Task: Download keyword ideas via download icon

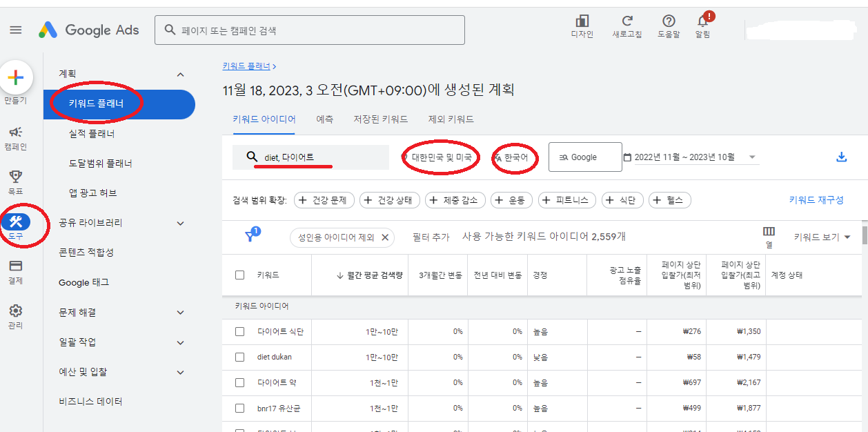Action: click(x=841, y=157)
